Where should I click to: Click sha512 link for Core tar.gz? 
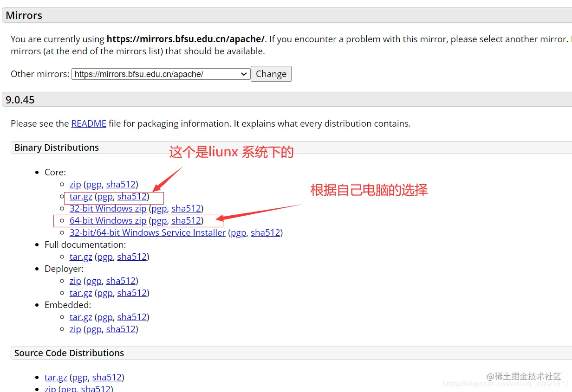pyautogui.click(x=132, y=196)
